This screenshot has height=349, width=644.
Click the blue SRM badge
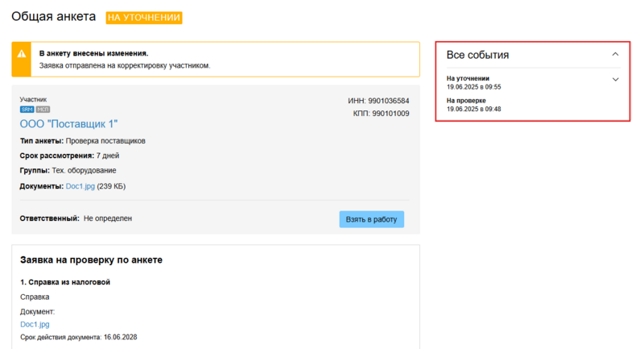[27, 110]
